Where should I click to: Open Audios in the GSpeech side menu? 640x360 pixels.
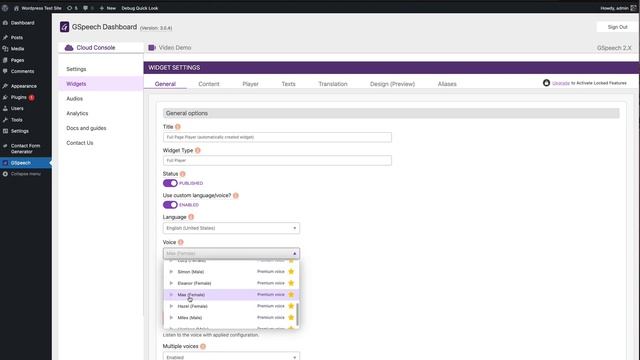[x=74, y=98]
